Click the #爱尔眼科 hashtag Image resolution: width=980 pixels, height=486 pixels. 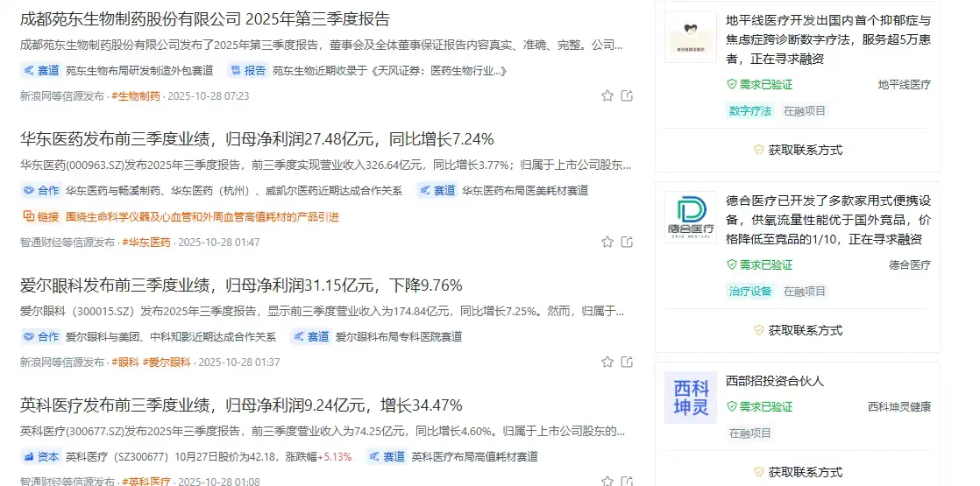(x=167, y=363)
